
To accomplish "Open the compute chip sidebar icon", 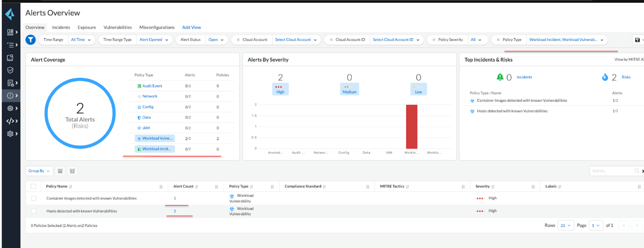I will click(x=10, y=108).
